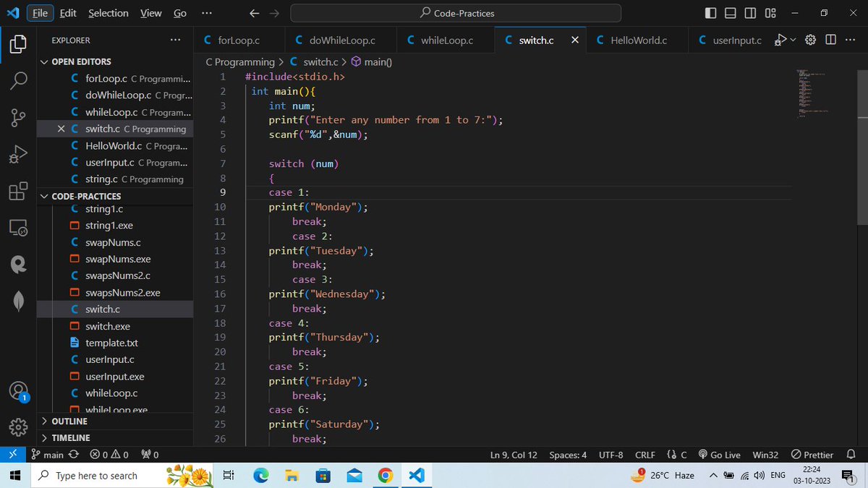Viewport: 868px width, 488px height.
Task: Open errors and warnings status indicator
Action: (x=109, y=455)
